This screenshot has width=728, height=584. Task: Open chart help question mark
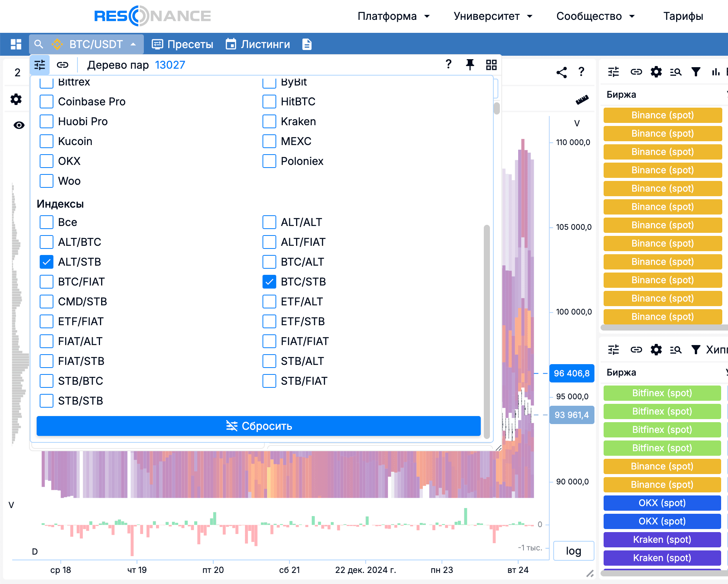581,72
